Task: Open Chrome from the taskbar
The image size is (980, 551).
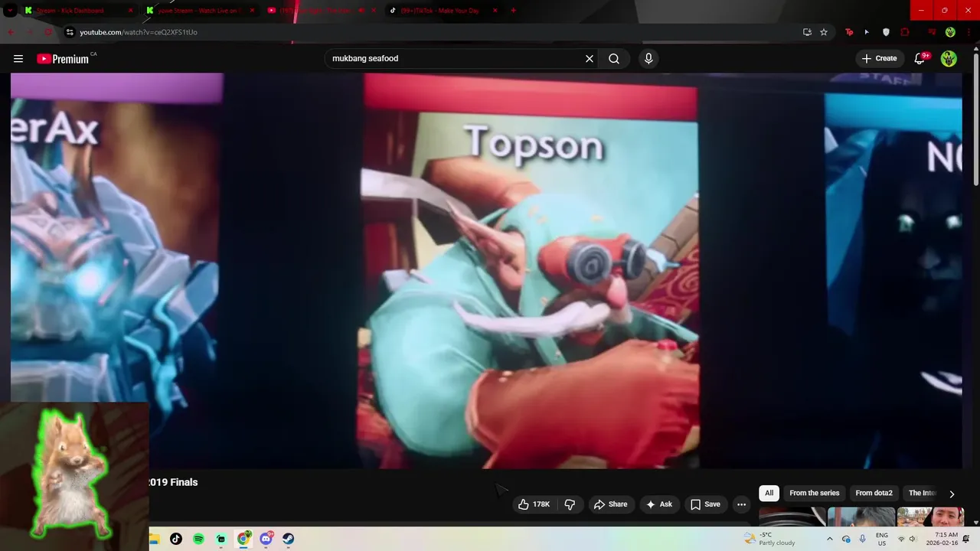Action: coord(243,539)
